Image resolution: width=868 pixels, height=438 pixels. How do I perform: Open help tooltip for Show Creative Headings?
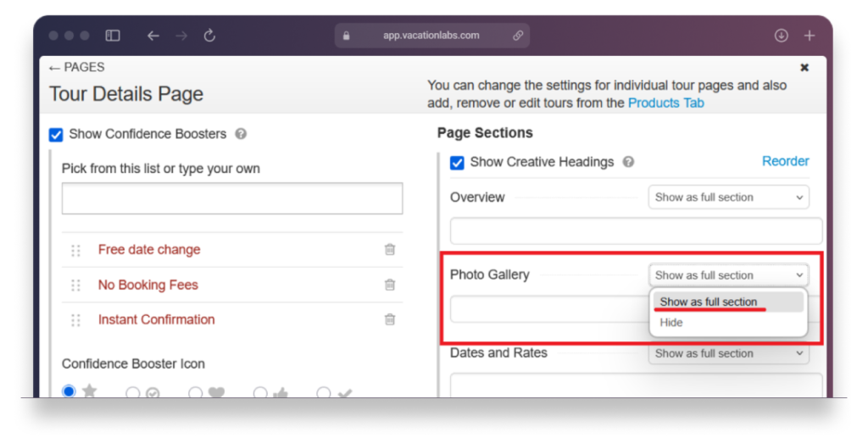coord(628,162)
